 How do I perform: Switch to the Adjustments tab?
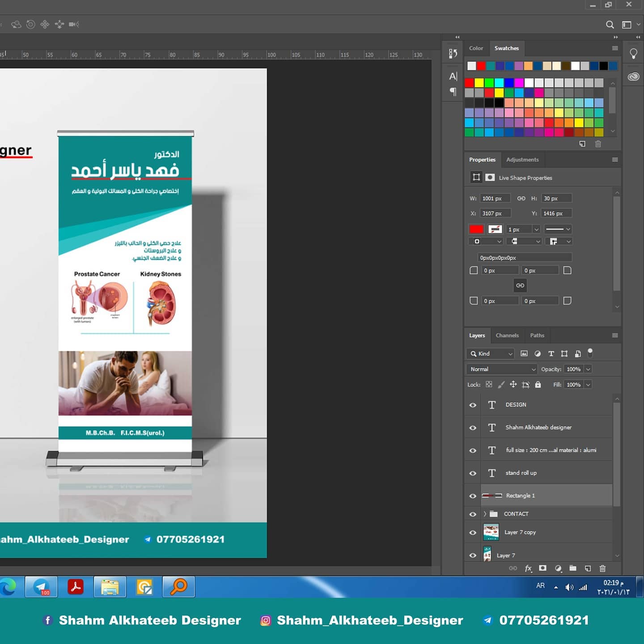pos(522,160)
